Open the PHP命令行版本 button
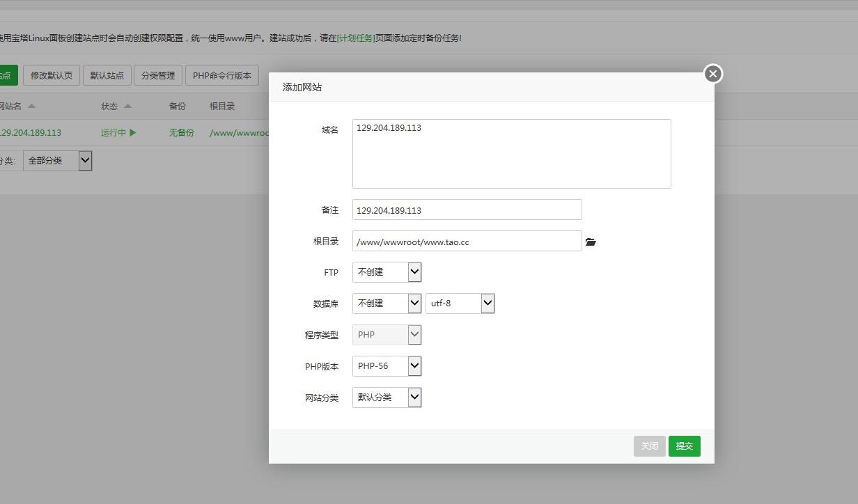Screen dimensions: 858x504 222,75
